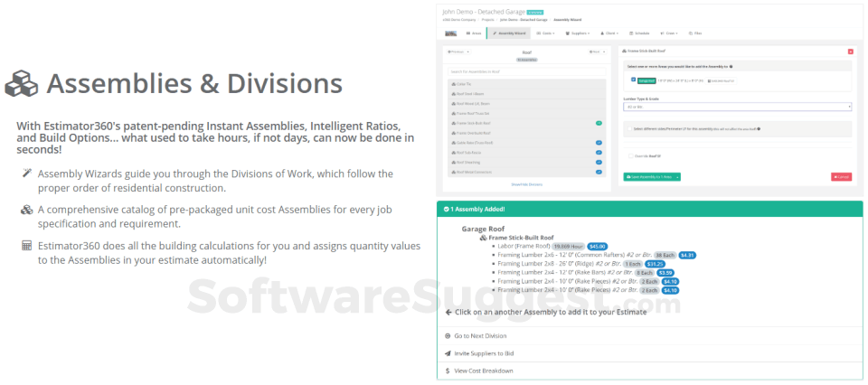Image resolution: width=868 pixels, height=385 pixels.
Task: Expand the Suppliers menu tab
Action: [578, 33]
